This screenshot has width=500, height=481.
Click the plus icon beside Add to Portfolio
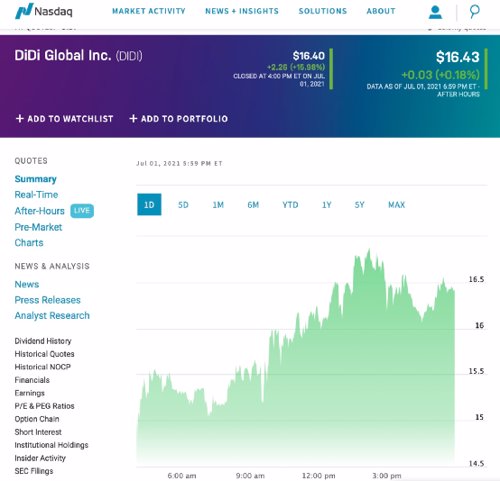(x=133, y=118)
